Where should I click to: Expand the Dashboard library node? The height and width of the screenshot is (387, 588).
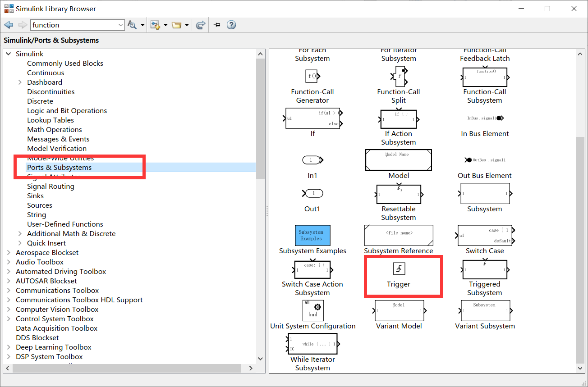[20, 82]
